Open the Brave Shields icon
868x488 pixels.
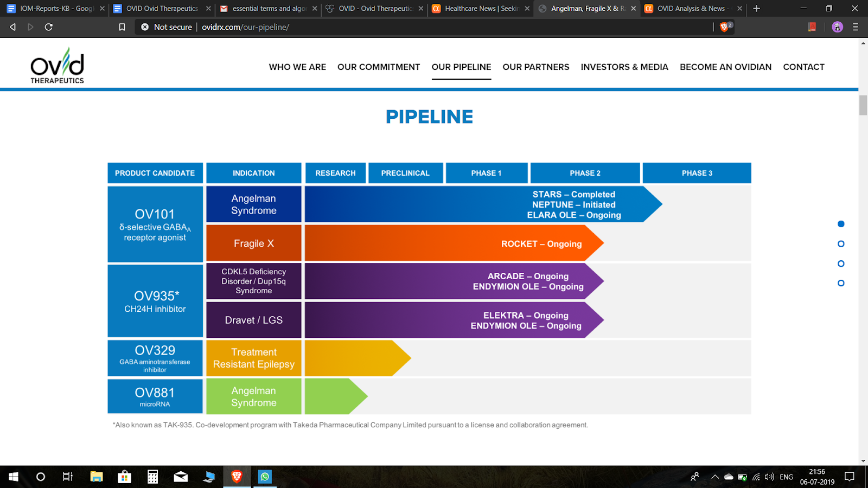[x=724, y=27]
